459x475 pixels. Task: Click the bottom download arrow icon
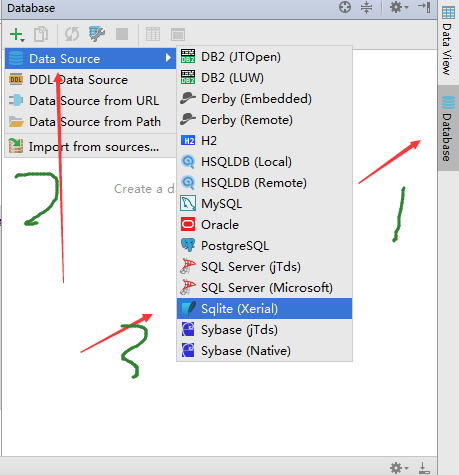[424, 468]
